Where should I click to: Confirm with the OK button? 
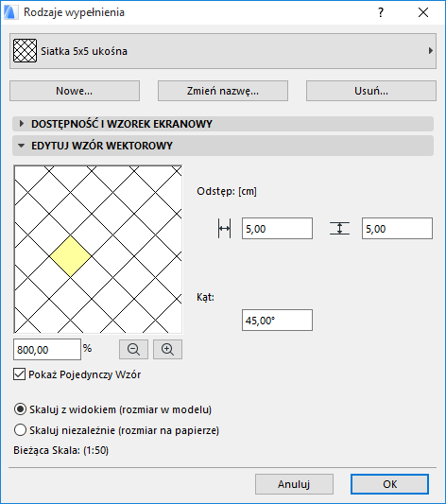point(390,484)
